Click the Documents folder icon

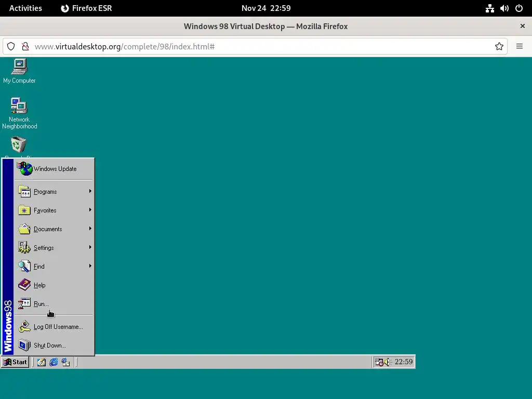(x=24, y=229)
